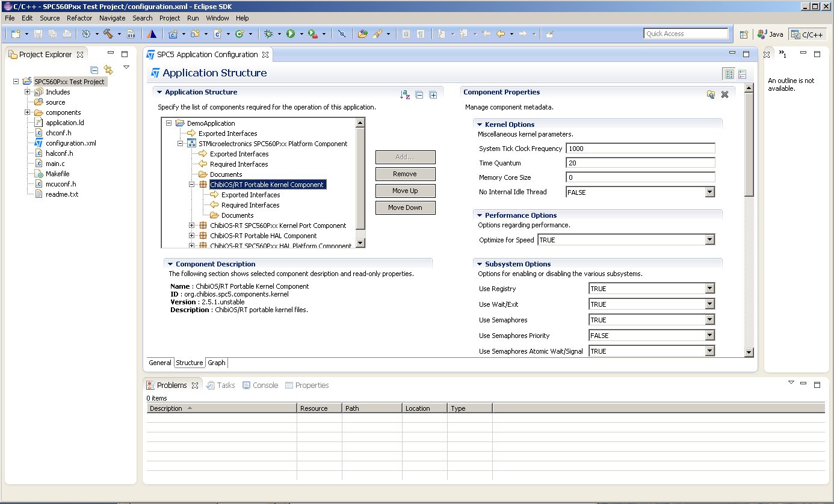Open Use Semaphores Priority dropdown
The height and width of the screenshot is (504, 834).
tap(710, 335)
